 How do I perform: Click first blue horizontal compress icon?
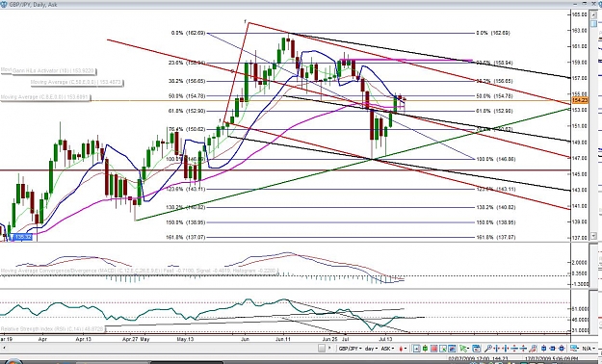tap(497, 349)
